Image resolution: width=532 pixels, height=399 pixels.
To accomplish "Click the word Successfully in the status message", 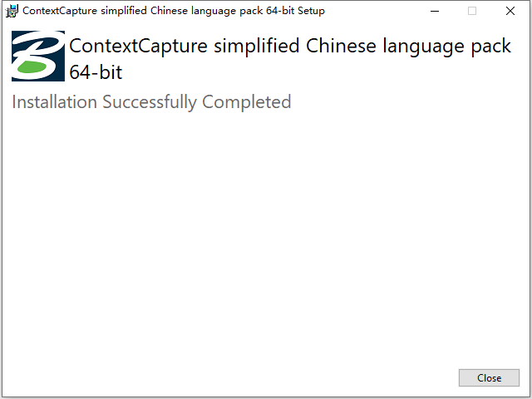I will pyautogui.click(x=150, y=102).
